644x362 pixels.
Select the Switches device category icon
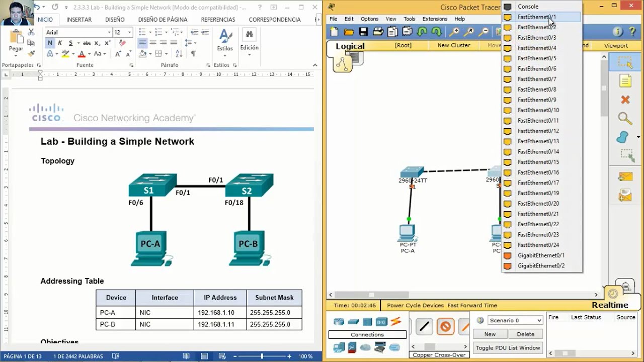[x=353, y=322]
